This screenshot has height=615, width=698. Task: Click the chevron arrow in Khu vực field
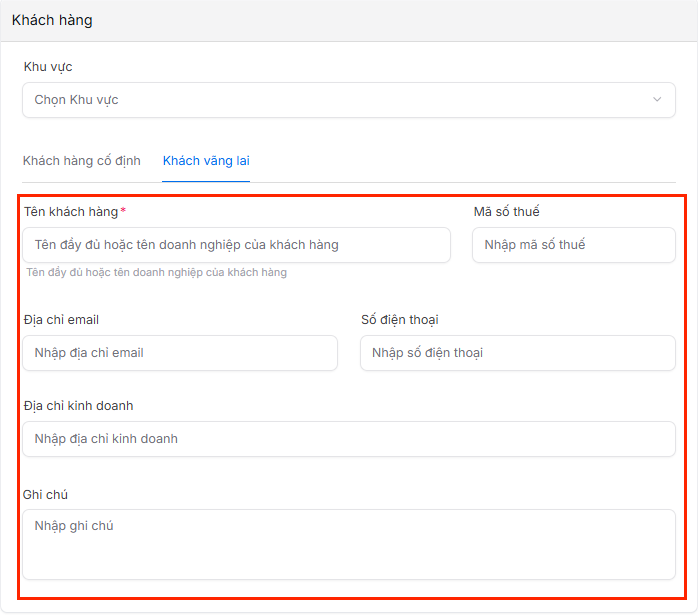(657, 100)
